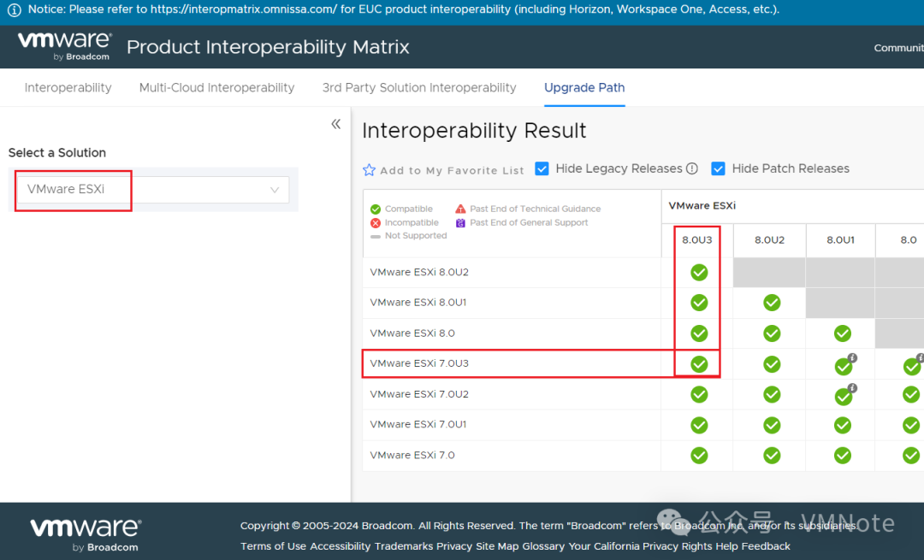
Task: Open Trademarks footer link
Action: click(404, 546)
